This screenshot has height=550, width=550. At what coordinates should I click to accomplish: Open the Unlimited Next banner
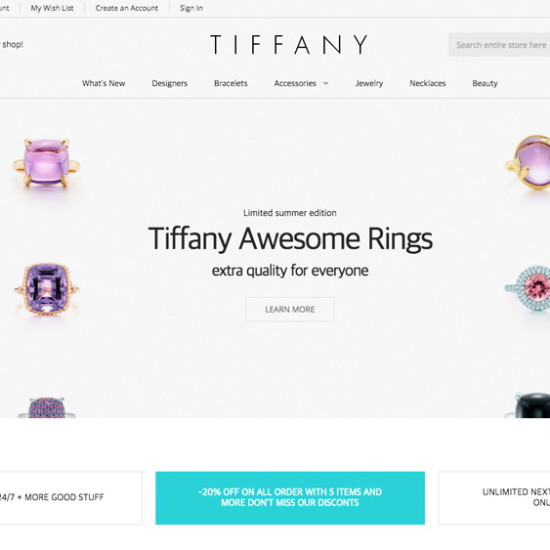[494, 498]
